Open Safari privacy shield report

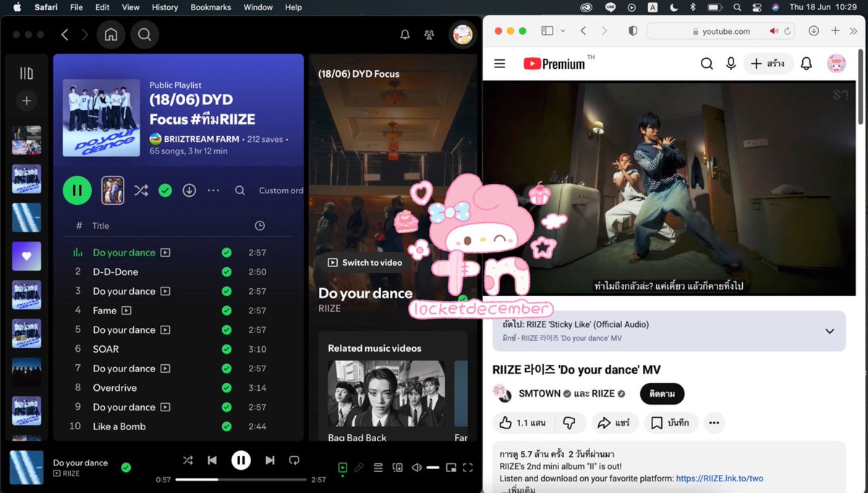point(633,31)
